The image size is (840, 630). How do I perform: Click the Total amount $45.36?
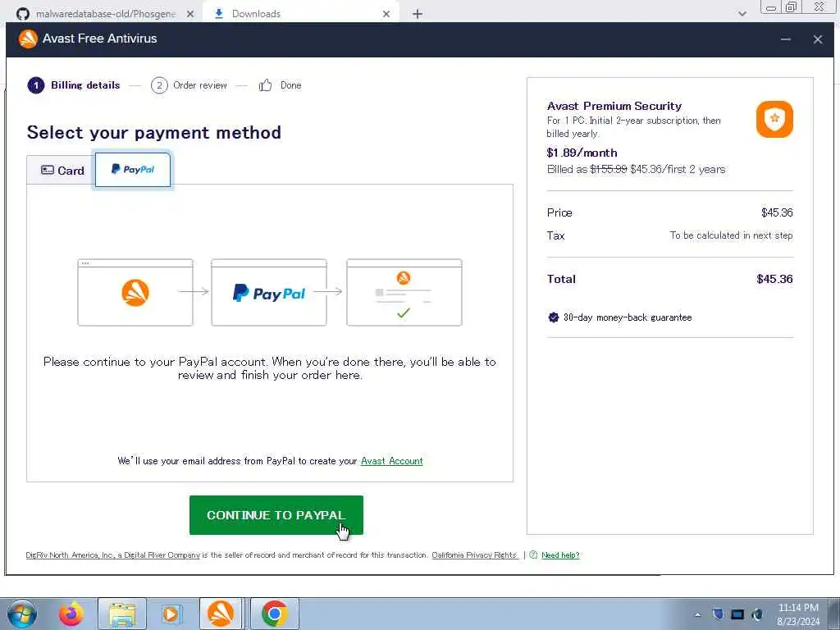774,279
